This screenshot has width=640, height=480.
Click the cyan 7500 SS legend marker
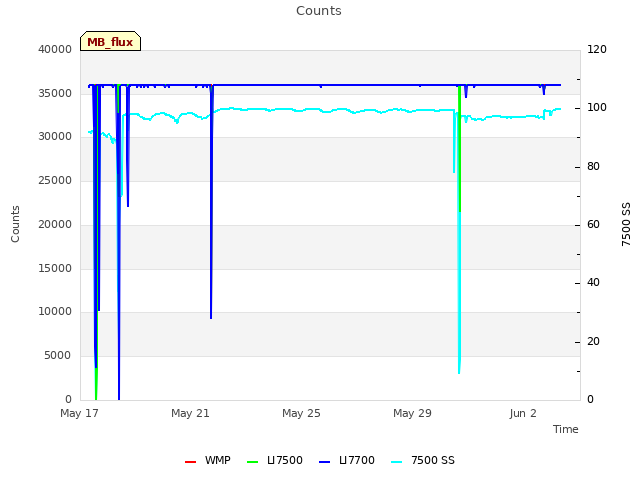point(396,462)
